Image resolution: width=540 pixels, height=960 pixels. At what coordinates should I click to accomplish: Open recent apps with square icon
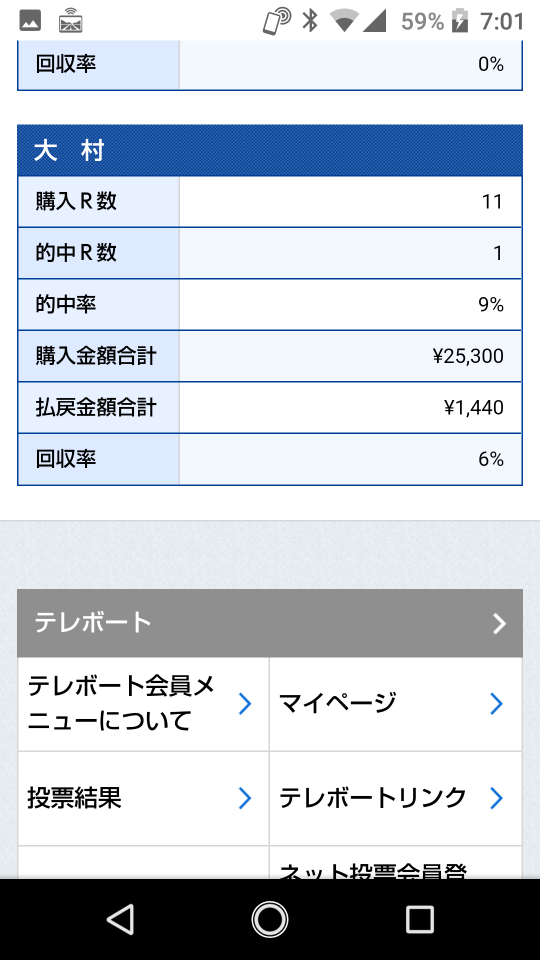(419, 920)
